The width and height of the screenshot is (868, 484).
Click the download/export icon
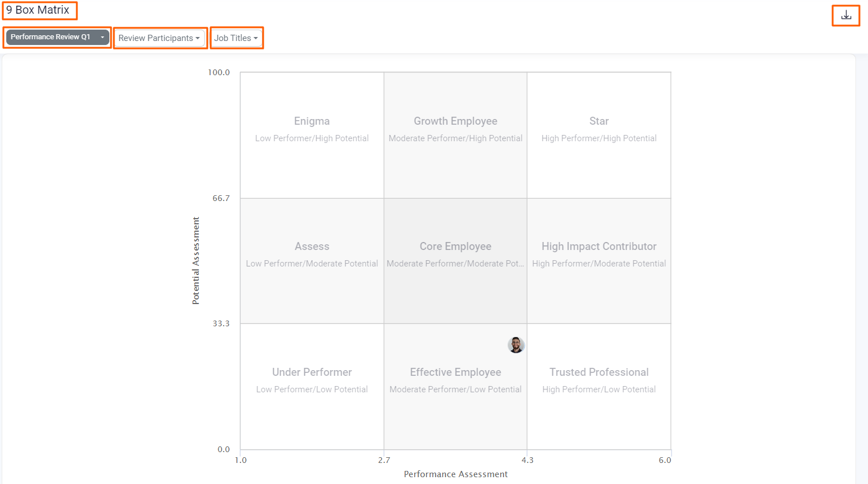[x=846, y=16]
